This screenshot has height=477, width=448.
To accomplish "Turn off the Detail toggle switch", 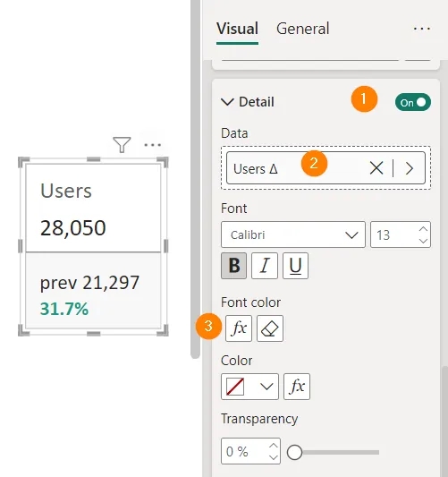I will tap(413, 102).
